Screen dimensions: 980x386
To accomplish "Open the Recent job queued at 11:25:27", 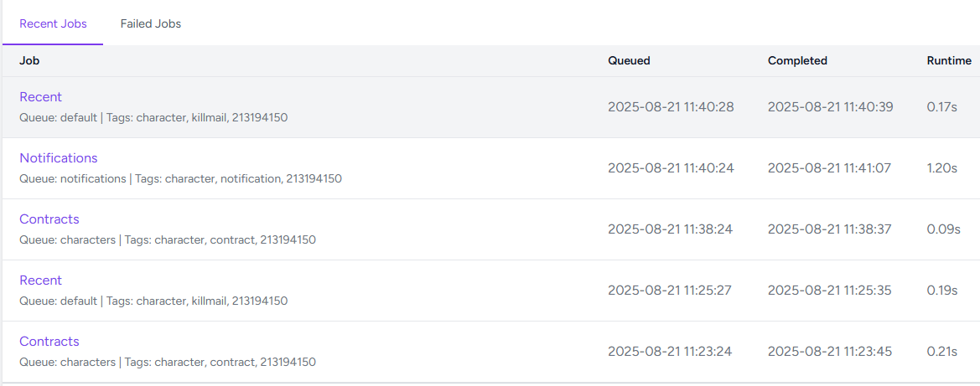I will (41, 280).
